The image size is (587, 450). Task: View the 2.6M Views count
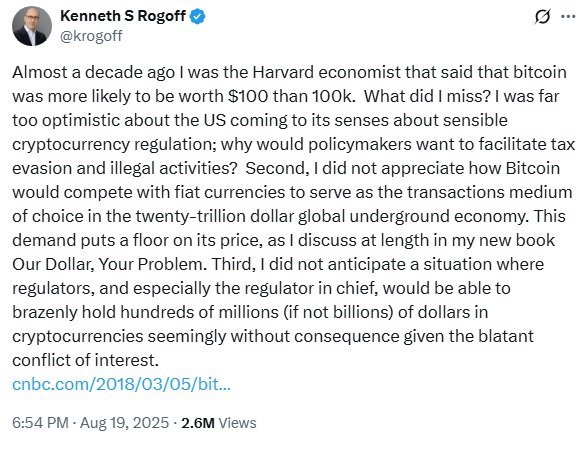click(219, 423)
